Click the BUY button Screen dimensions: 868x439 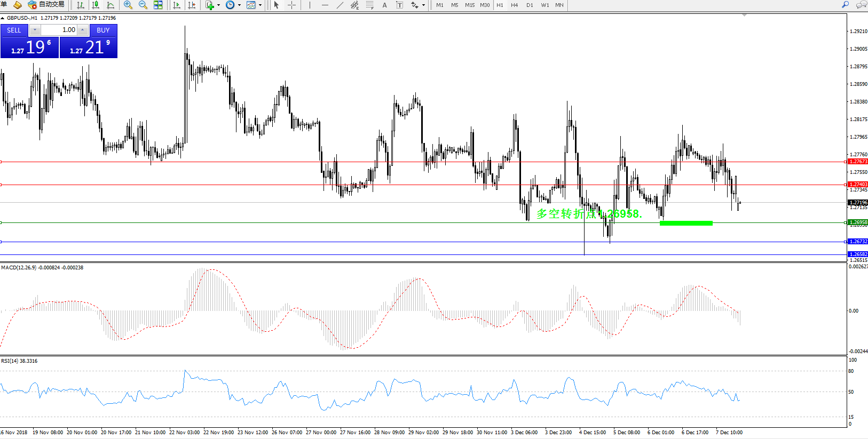[103, 30]
